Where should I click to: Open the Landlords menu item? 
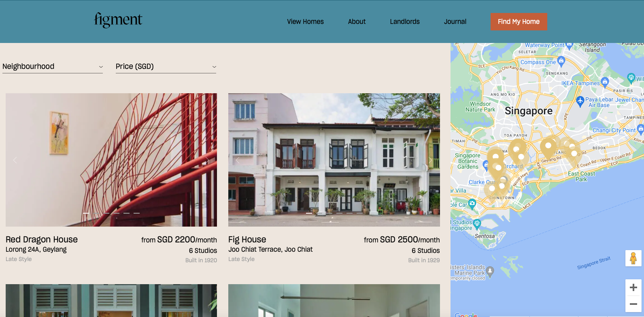pos(405,21)
